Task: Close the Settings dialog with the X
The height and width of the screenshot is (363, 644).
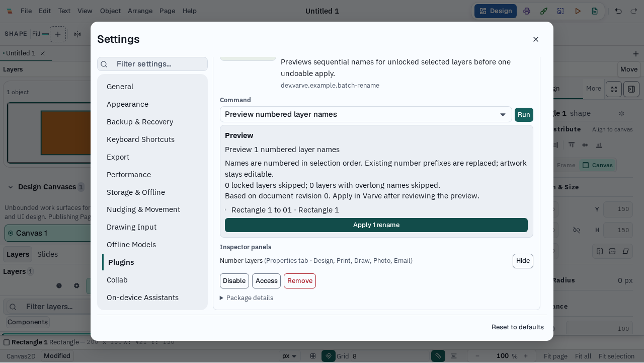Action: 536,39
